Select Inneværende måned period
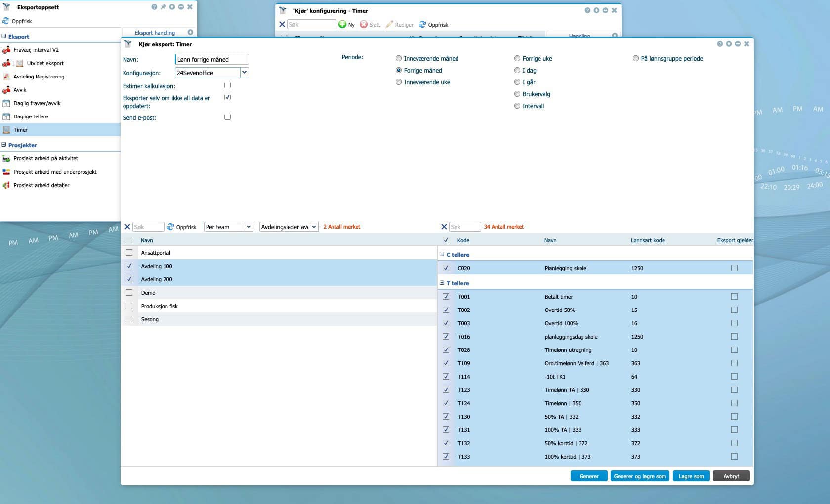Image resolution: width=830 pixels, height=504 pixels. pyautogui.click(x=398, y=58)
